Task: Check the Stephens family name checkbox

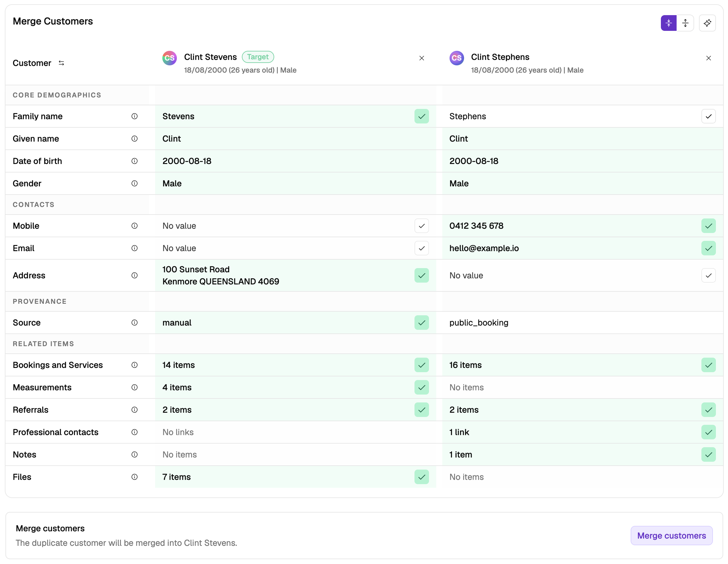Action: tap(708, 116)
